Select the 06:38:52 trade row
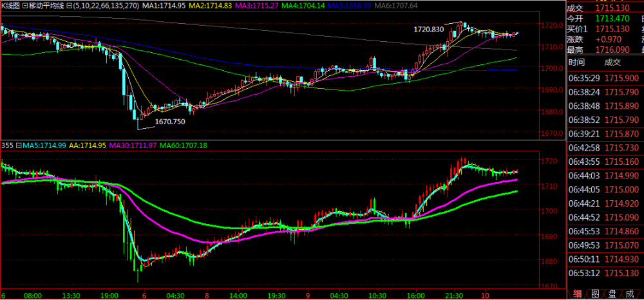 tap(604, 120)
